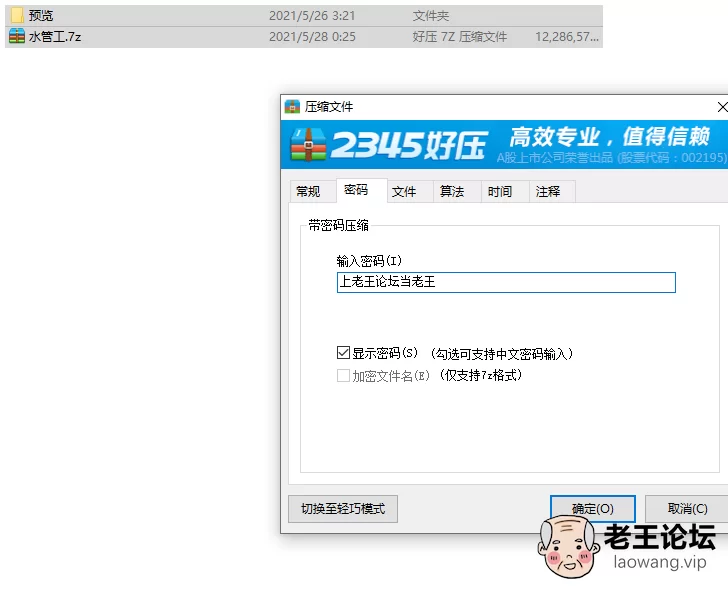Click the 输入密码 text field
The width and height of the screenshot is (728, 599).
[506, 282]
